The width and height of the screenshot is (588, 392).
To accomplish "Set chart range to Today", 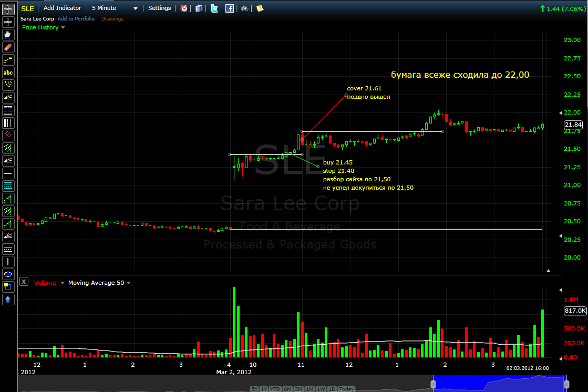I will tap(346, 389).
